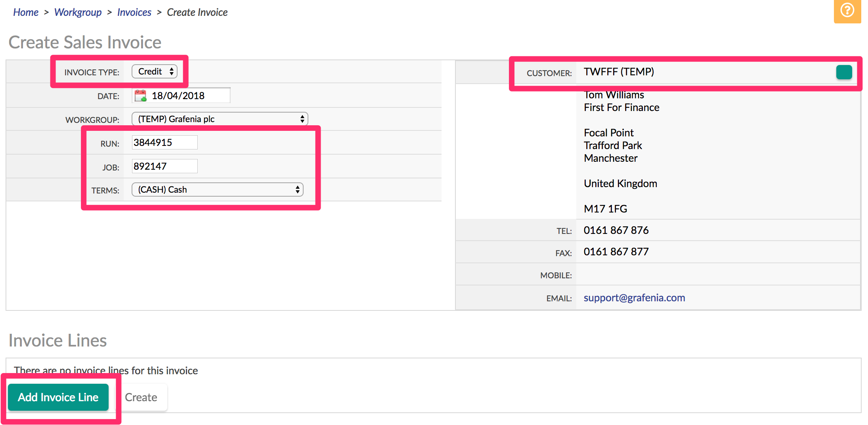Open the help icon at top right
Viewport: 868px width, 425px height.
pyautogui.click(x=847, y=11)
